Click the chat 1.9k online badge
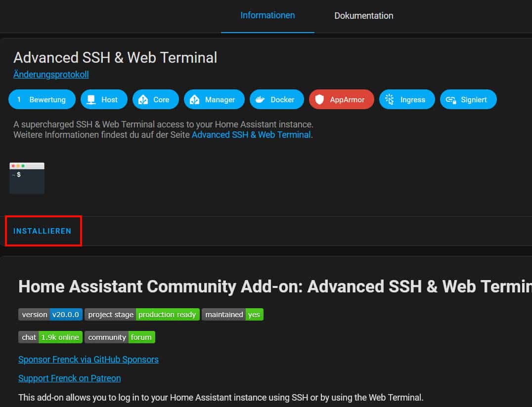Image resolution: width=532 pixels, height=407 pixels. point(50,337)
